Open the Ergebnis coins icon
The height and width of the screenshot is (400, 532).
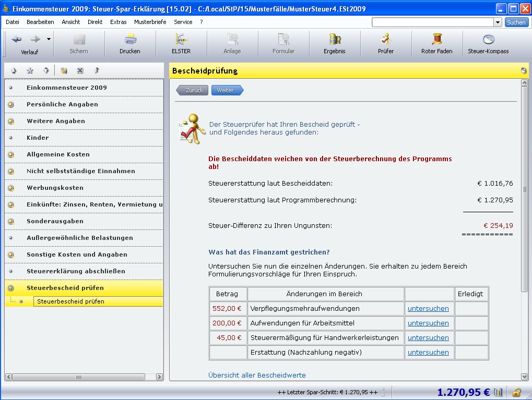pos(335,40)
